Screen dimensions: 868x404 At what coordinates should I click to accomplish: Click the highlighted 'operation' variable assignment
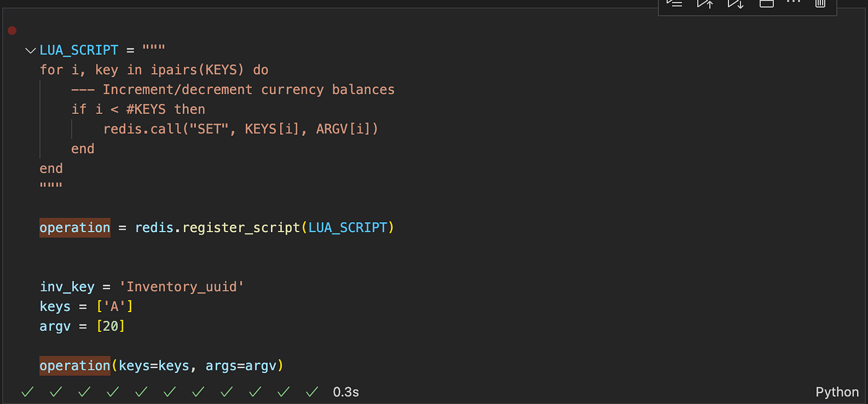point(74,228)
